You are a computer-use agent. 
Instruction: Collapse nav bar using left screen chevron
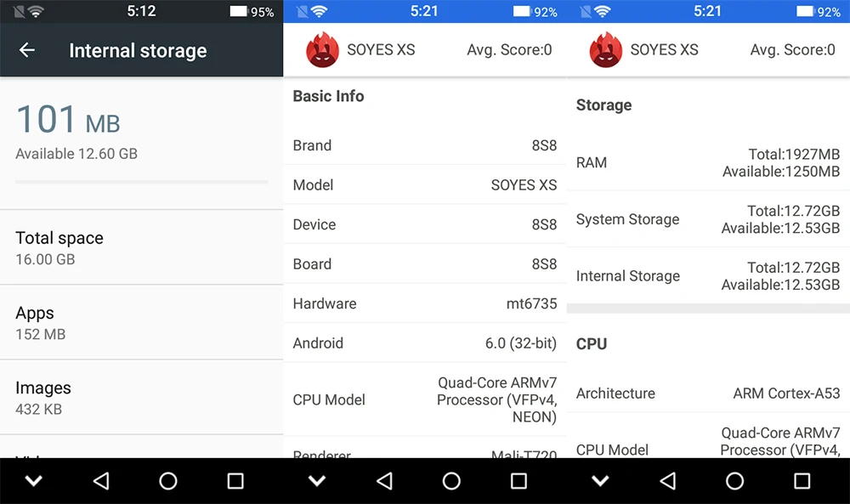[34, 481]
